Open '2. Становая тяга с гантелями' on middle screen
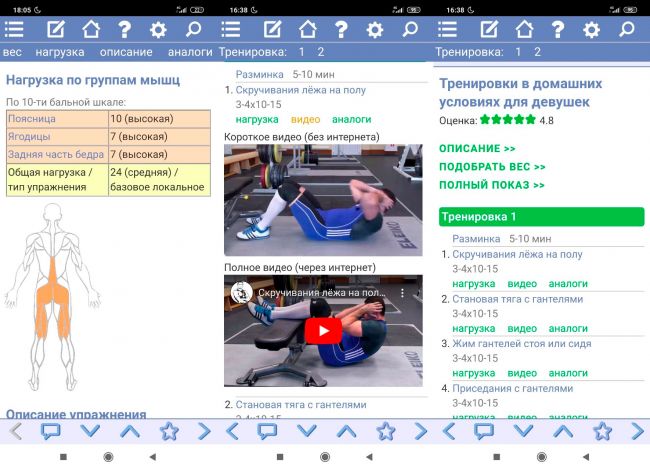650x470 pixels. 301,405
